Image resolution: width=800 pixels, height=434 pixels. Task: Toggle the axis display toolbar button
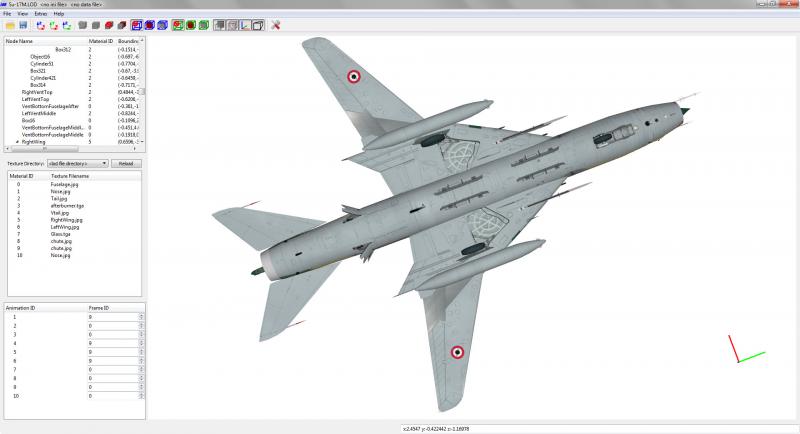pyautogui.click(x=245, y=25)
